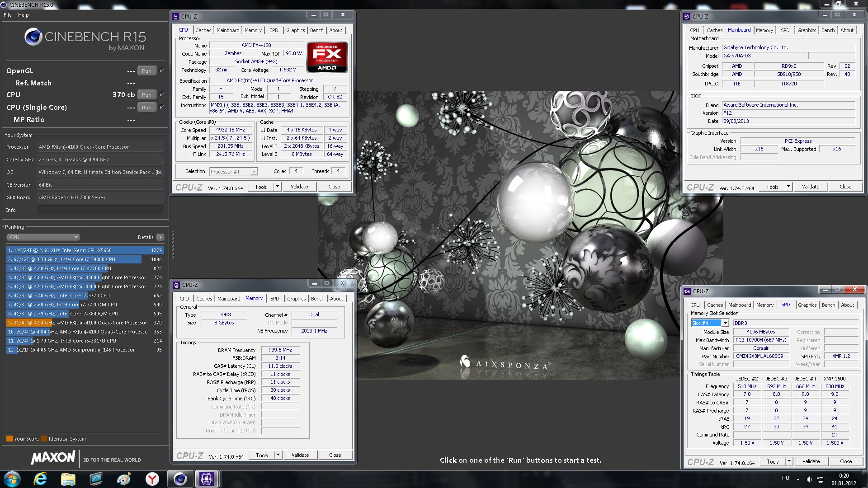Open the Slot #4 memory slot dropdown
The image size is (868, 488).
[710, 323]
